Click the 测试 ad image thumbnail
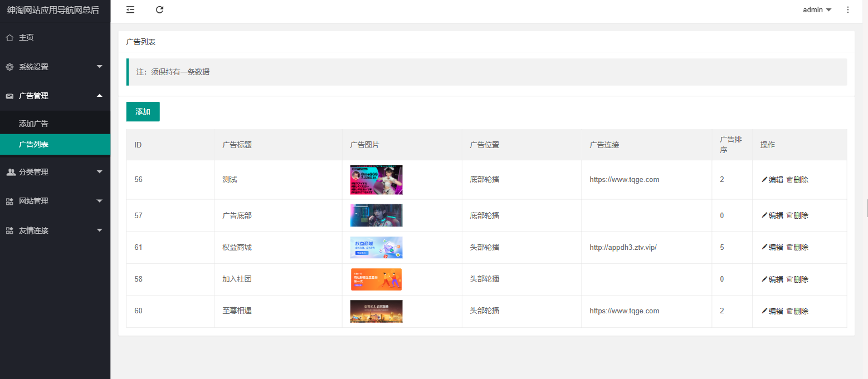 click(376, 180)
